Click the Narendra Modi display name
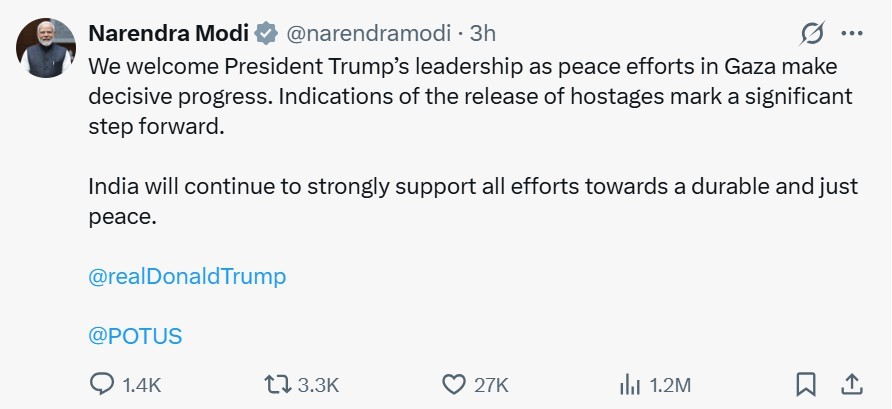The width and height of the screenshot is (892, 409). 168,33
